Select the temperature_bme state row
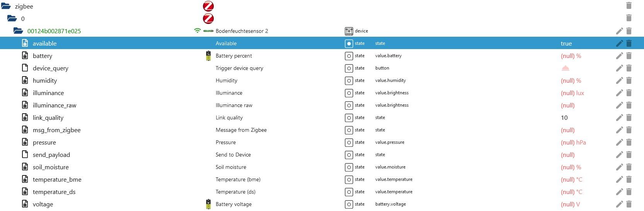 pyautogui.click(x=57, y=179)
